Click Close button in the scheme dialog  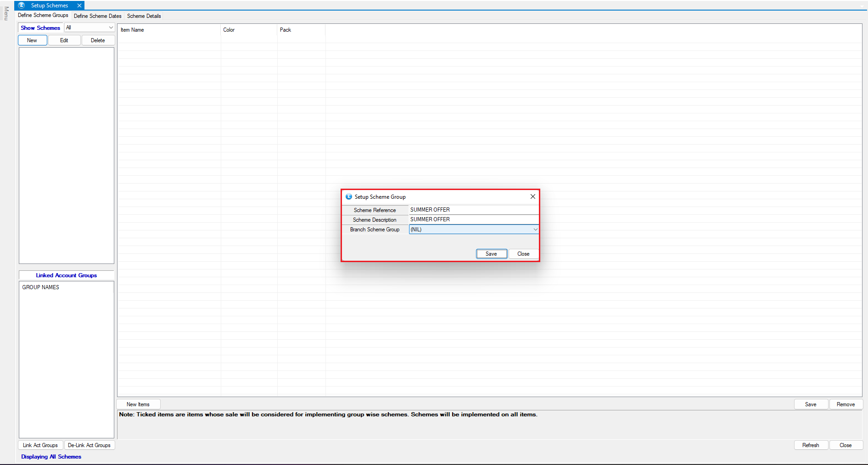523,254
